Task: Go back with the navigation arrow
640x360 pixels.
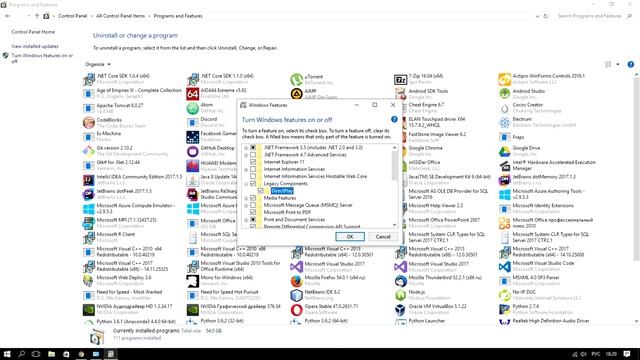Action: pyautogui.click(x=8, y=16)
